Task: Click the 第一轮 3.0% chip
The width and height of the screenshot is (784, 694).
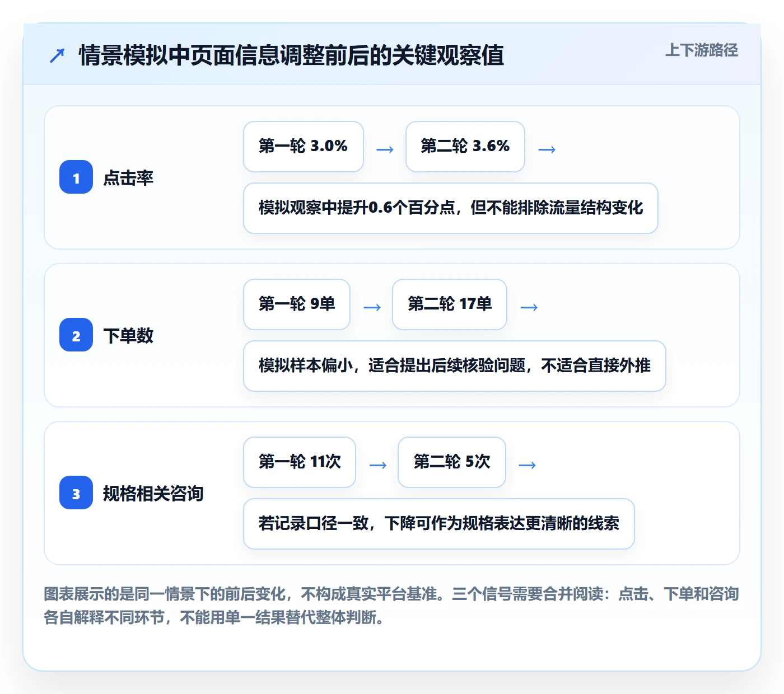Action: (304, 147)
